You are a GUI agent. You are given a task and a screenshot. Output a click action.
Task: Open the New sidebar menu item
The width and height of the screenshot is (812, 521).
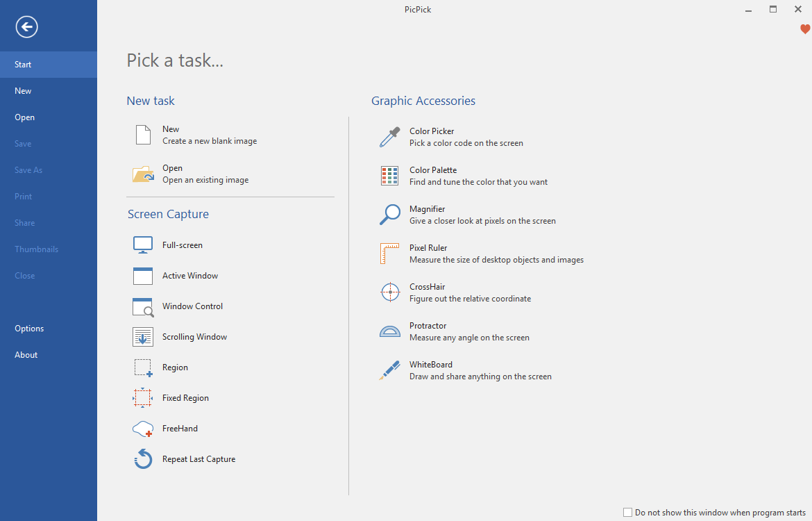point(49,91)
